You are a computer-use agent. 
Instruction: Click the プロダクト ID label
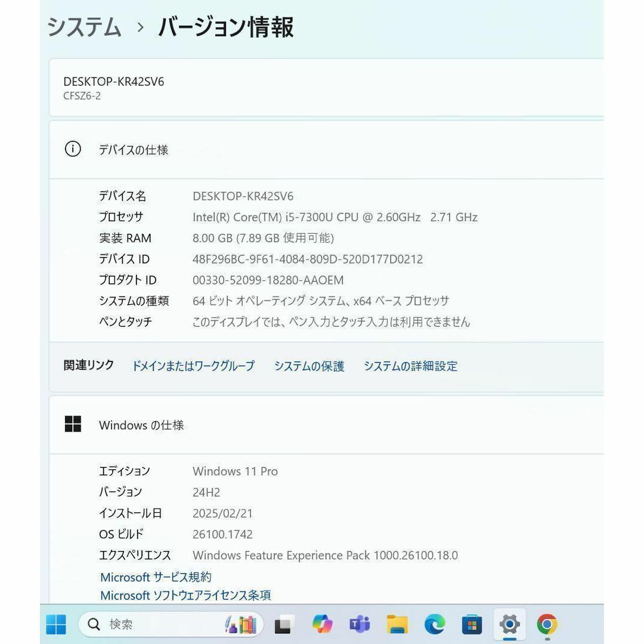point(128,280)
